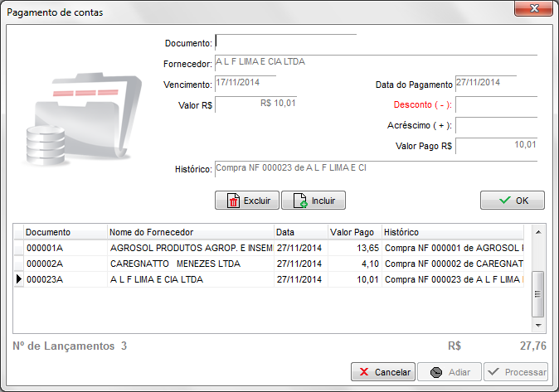The width and height of the screenshot is (559, 392).
Task: Click the Data do Pagamento field
Action: pyautogui.click(x=485, y=83)
